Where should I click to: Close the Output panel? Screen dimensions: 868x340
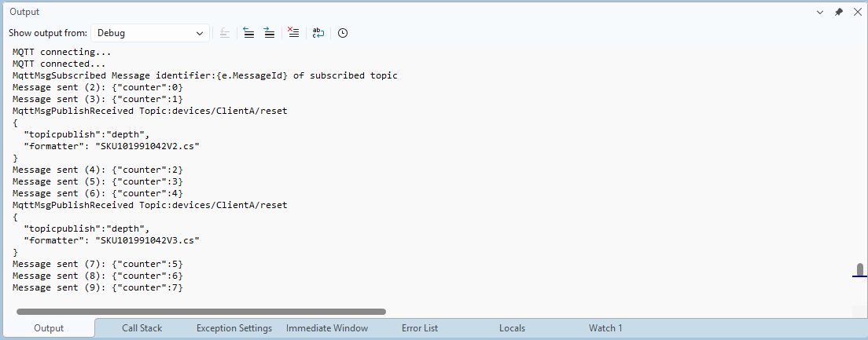click(x=857, y=12)
